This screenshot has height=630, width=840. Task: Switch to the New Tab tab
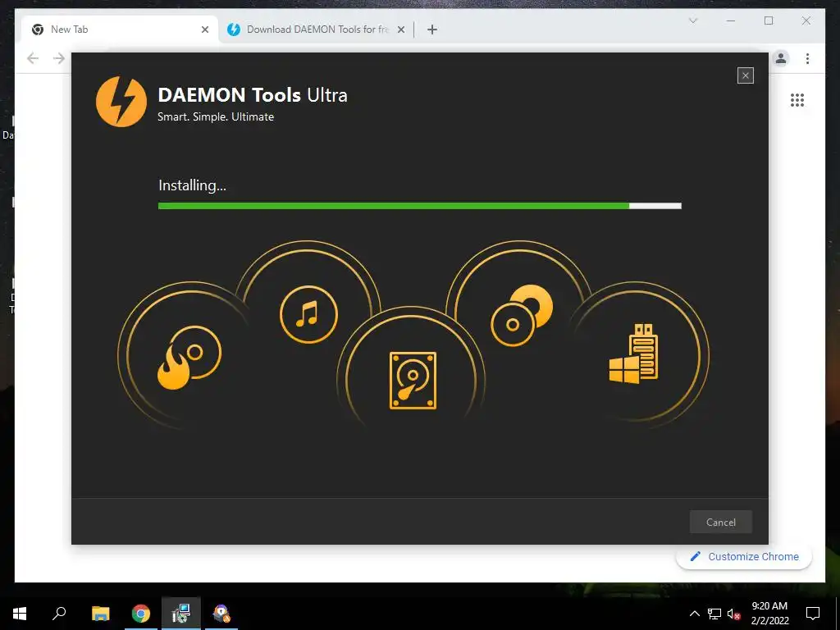coord(118,30)
